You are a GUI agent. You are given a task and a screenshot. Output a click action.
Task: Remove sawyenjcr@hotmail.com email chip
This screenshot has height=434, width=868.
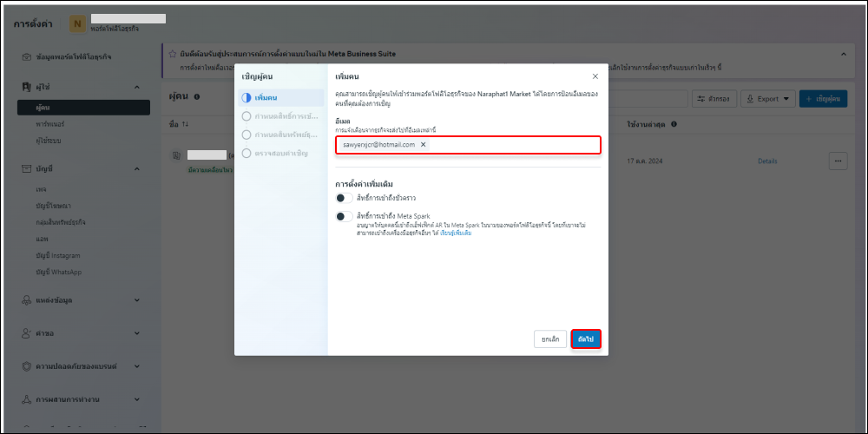pyautogui.click(x=423, y=144)
